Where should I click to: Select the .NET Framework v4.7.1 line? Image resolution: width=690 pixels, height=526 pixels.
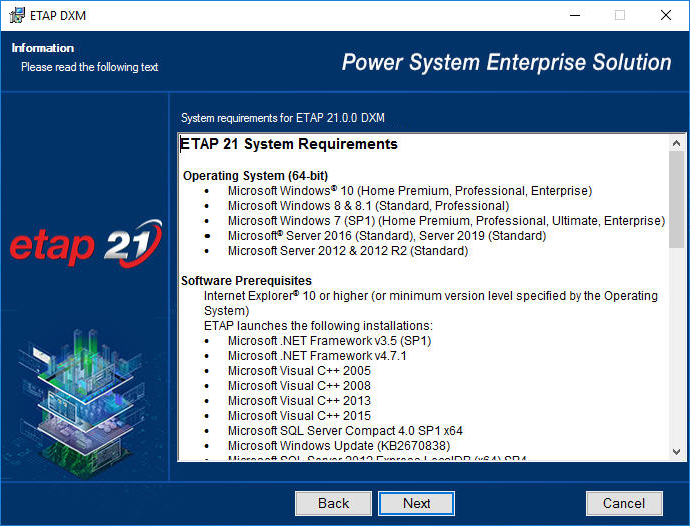[317, 356]
